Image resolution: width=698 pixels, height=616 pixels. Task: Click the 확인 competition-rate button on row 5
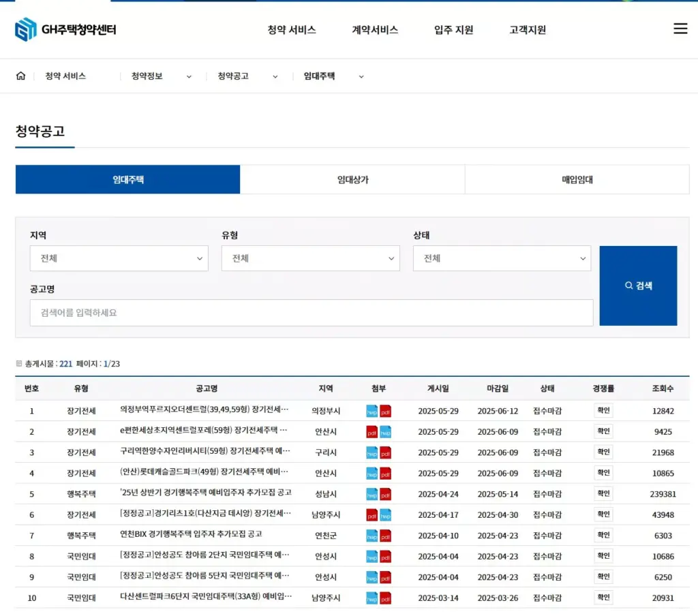pos(603,493)
